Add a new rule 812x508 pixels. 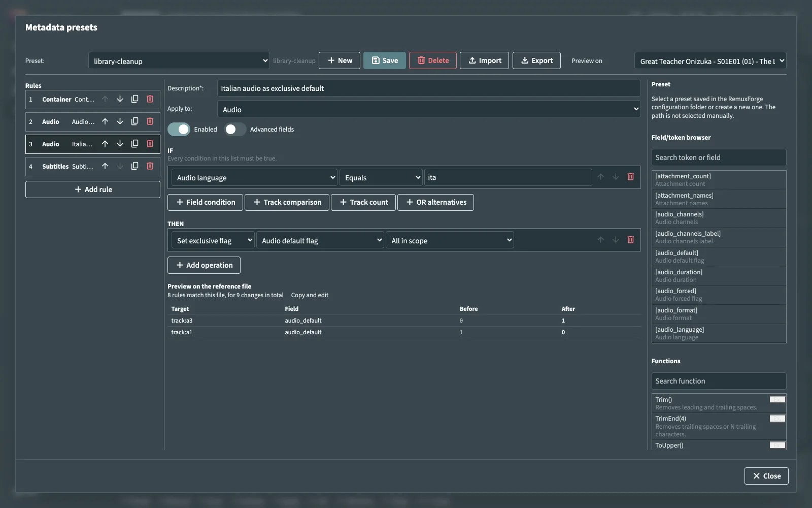click(x=93, y=189)
